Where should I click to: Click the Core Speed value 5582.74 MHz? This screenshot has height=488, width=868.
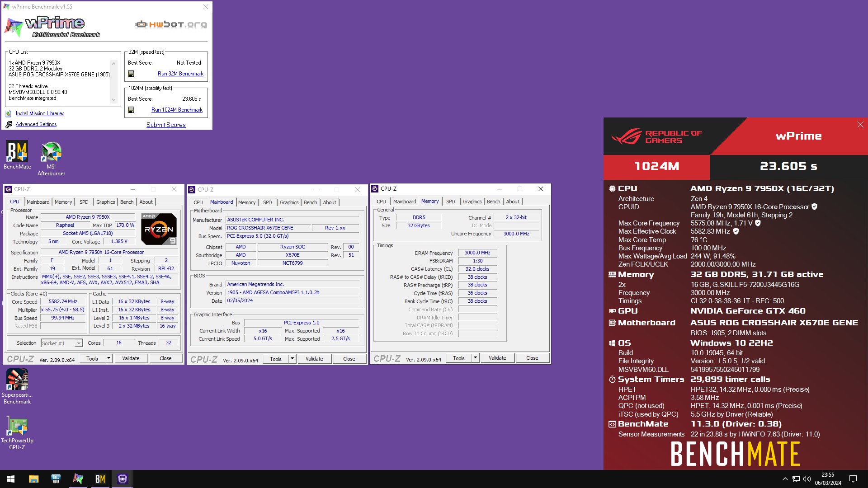(63, 302)
